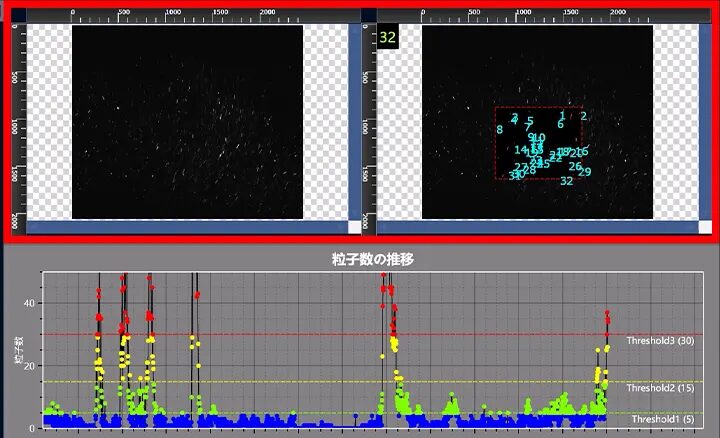
Task: Click the y-axis tick value 20
Action: [29, 366]
